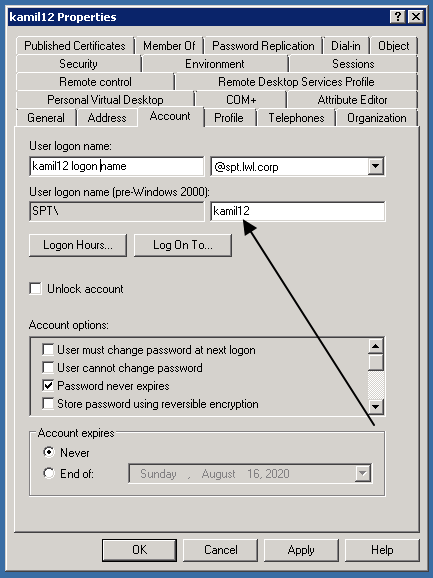Click the account options scroll down arrow
The image size is (433, 578).
[376, 407]
